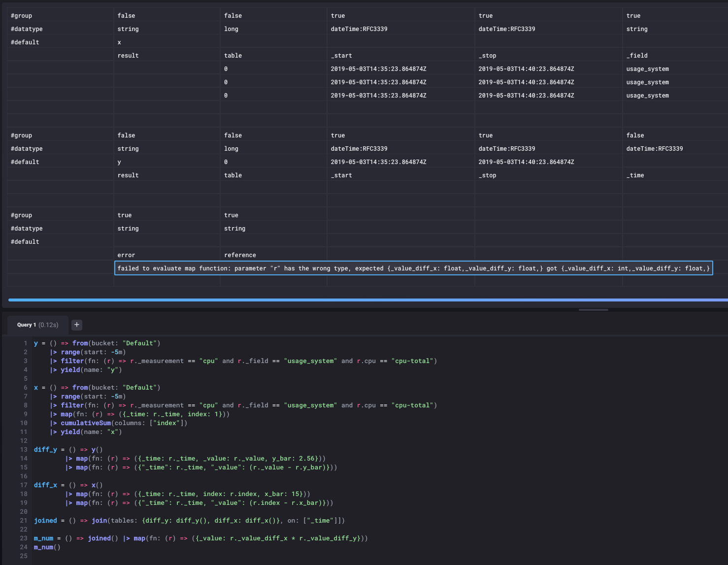
Task: Add a new query with the plus button
Action: coord(76,325)
